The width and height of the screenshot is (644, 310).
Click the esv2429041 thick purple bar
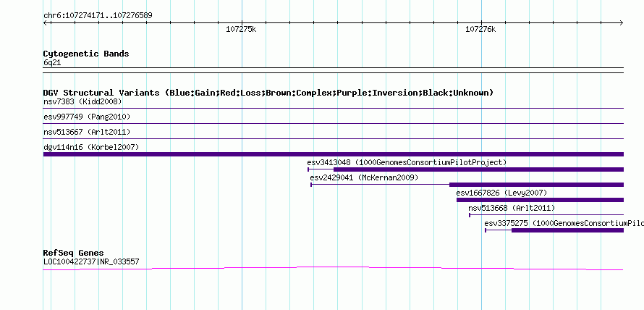pyautogui.click(x=536, y=185)
